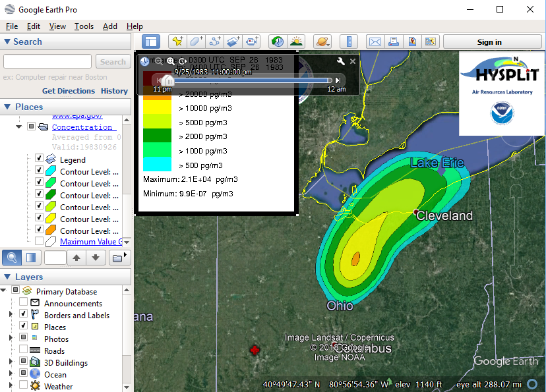Viewport: 546px width, 392px height.
Task: Click the Print toolbar icon
Action: (394, 42)
